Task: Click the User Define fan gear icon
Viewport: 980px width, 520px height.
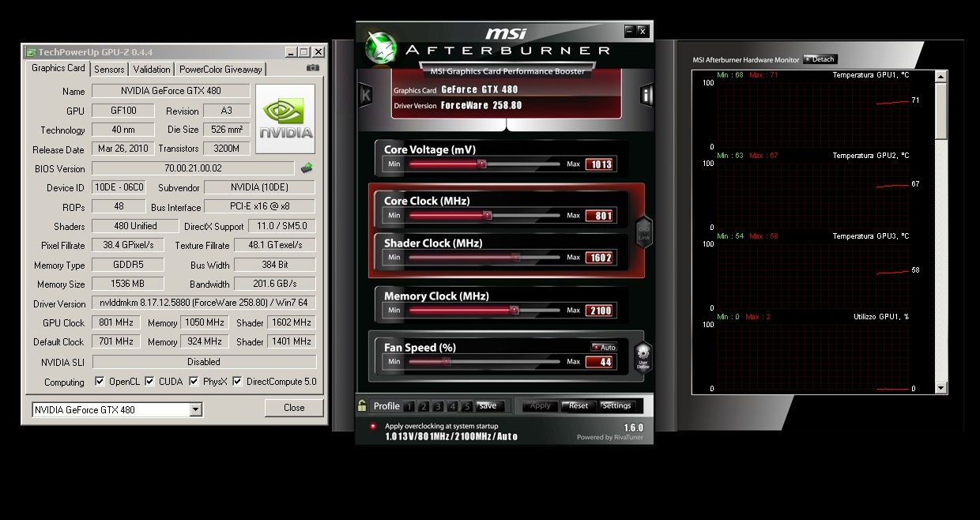Action: click(x=642, y=357)
